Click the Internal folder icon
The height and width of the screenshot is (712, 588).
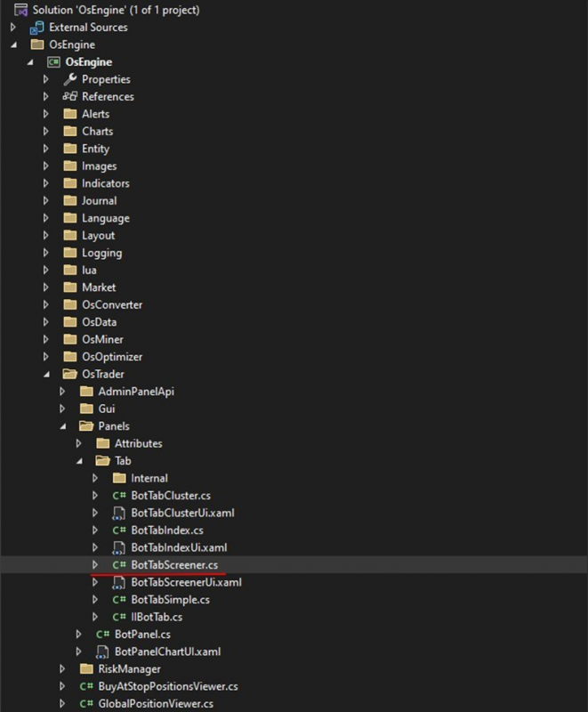click(x=119, y=478)
